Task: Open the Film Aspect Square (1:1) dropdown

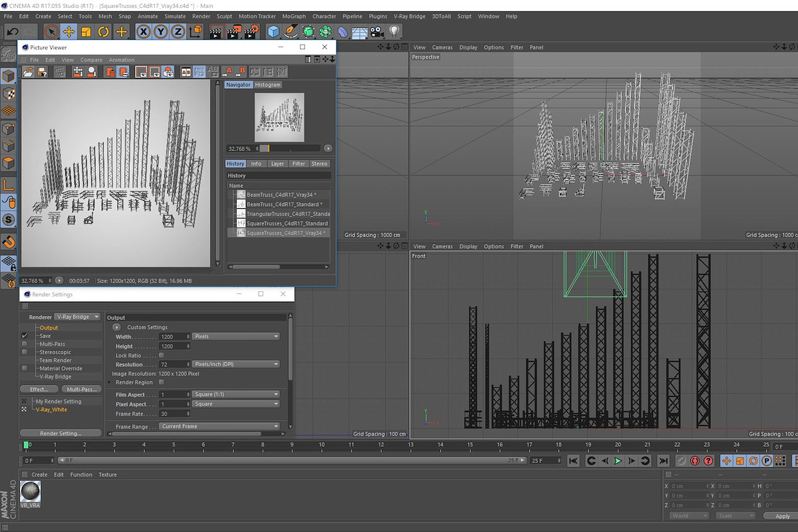Action: (x=236, y=394)
